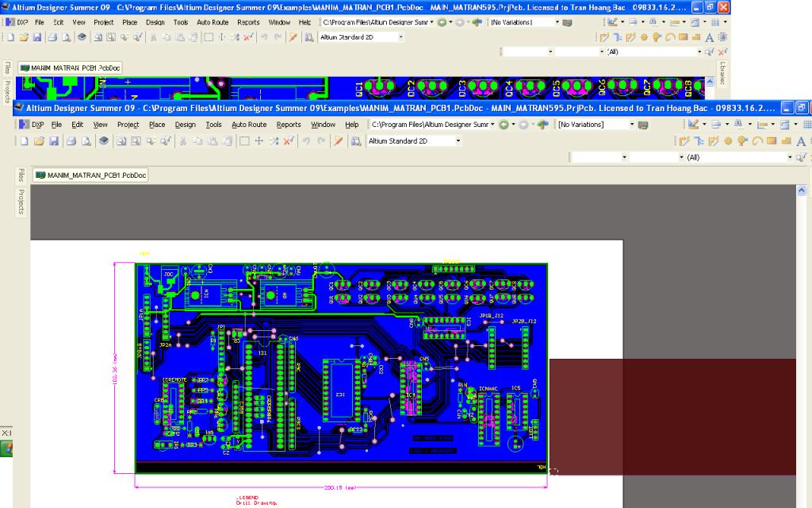Print the PCB document in front window

click(71, 141)
